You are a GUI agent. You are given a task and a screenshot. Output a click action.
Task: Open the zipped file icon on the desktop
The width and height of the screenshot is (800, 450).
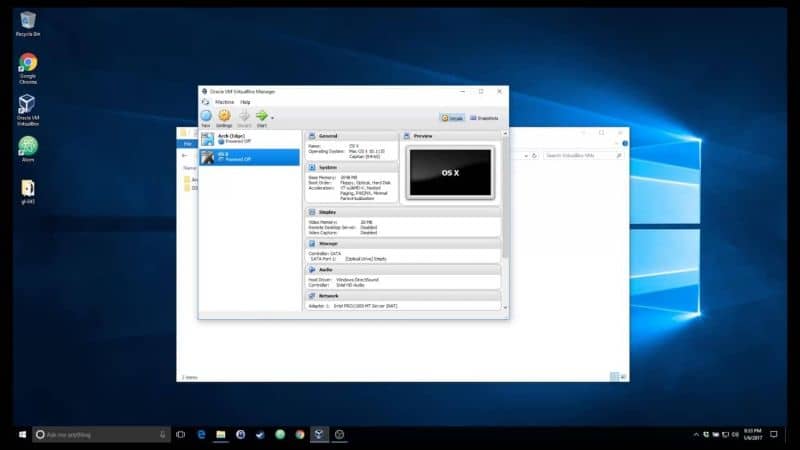(x=28, y=192)
